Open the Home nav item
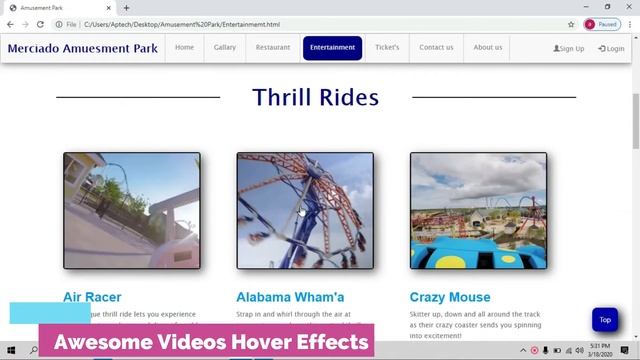This screenshot has height=360, width=640. pos(184,47)
